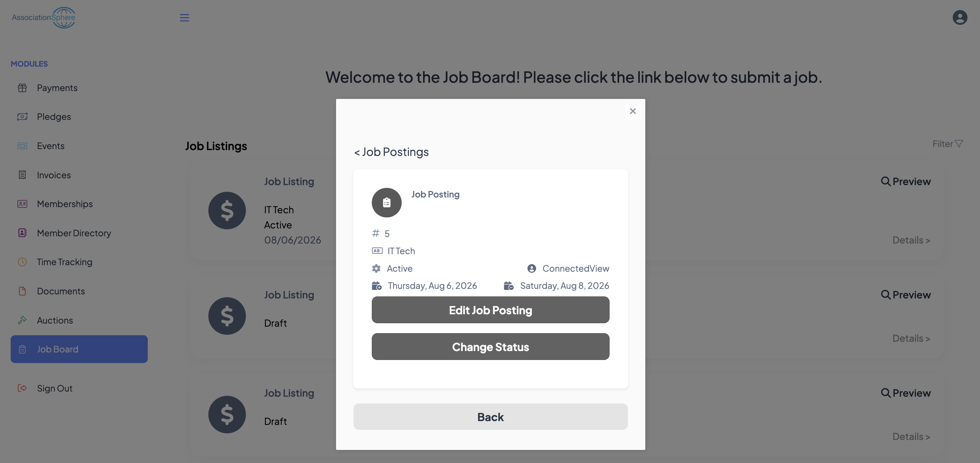This screenshot has height=463, width=980.
Task: Expand Details for the second Draft listing
Action: click(x=911, y=437)
